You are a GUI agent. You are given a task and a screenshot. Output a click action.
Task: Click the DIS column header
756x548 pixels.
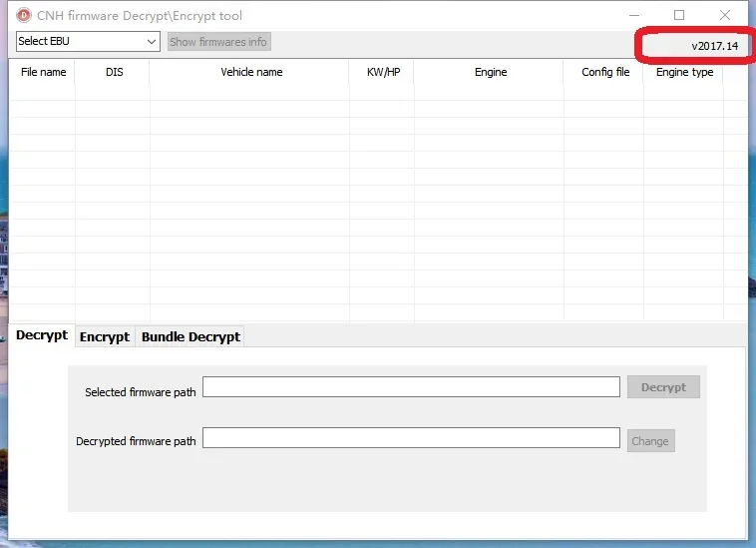113,72
